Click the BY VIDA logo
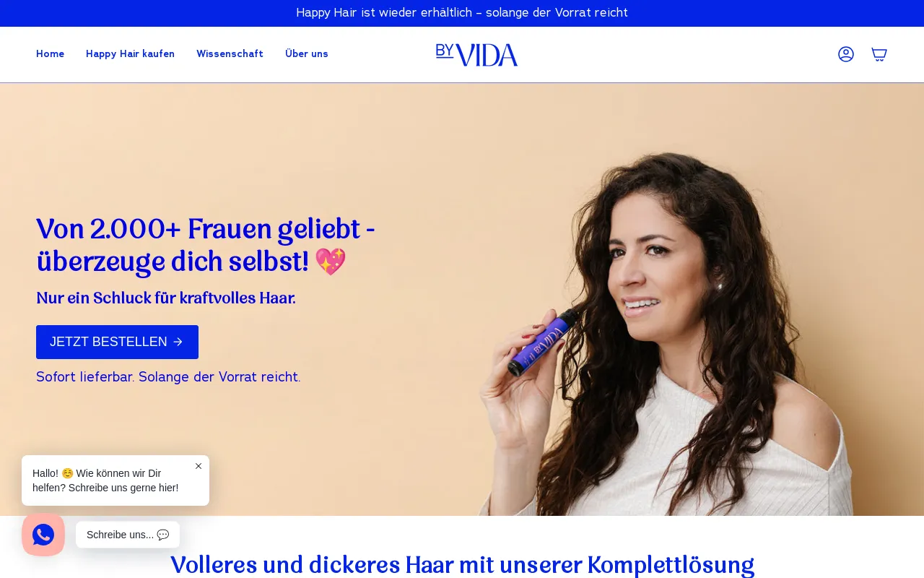The image size is (924, 578). point(476,55)
